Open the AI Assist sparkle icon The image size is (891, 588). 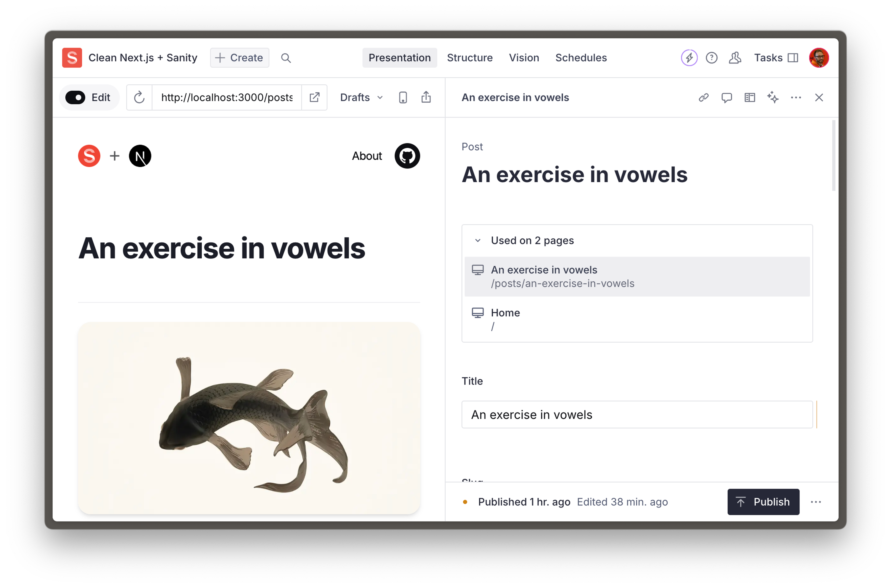pos(773,98)
